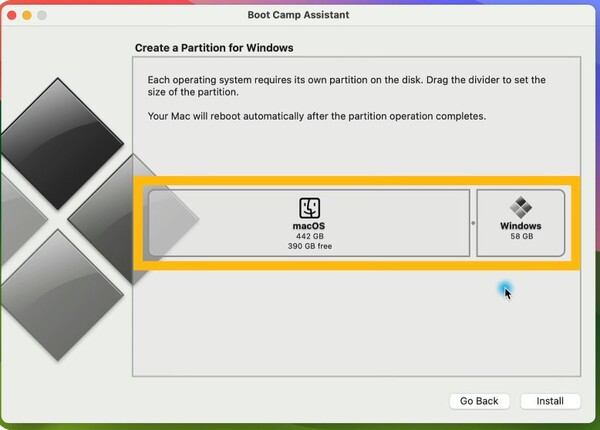Viewport: 600px width, 430px height.
Task: Click the Windows 58 GB size label
Action: click(522, 236)
